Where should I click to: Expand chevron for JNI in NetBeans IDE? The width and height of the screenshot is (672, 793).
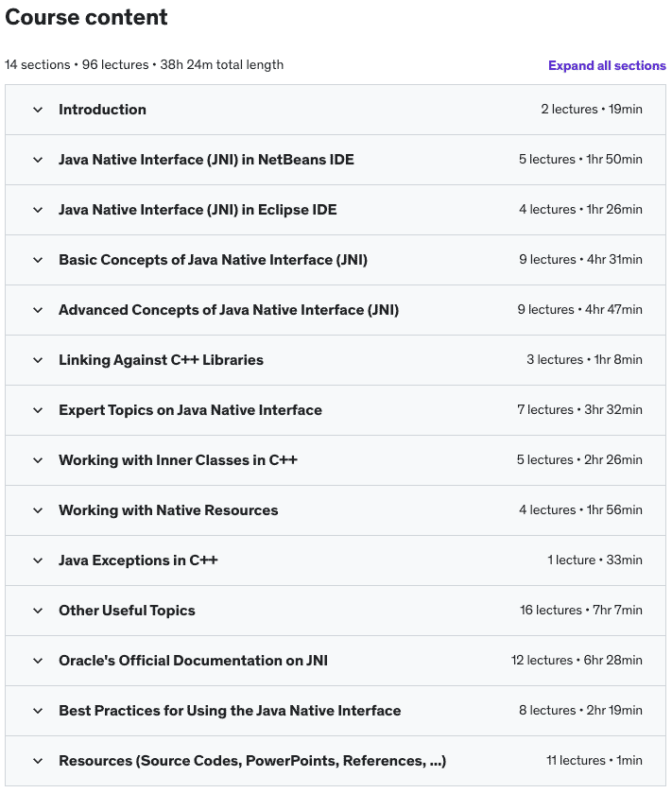click(38, 160)
